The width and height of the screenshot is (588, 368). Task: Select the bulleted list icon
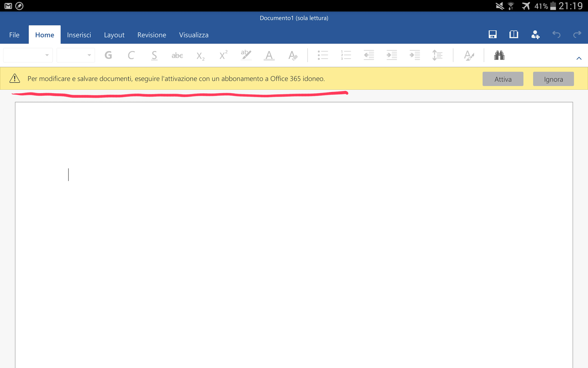323,55
